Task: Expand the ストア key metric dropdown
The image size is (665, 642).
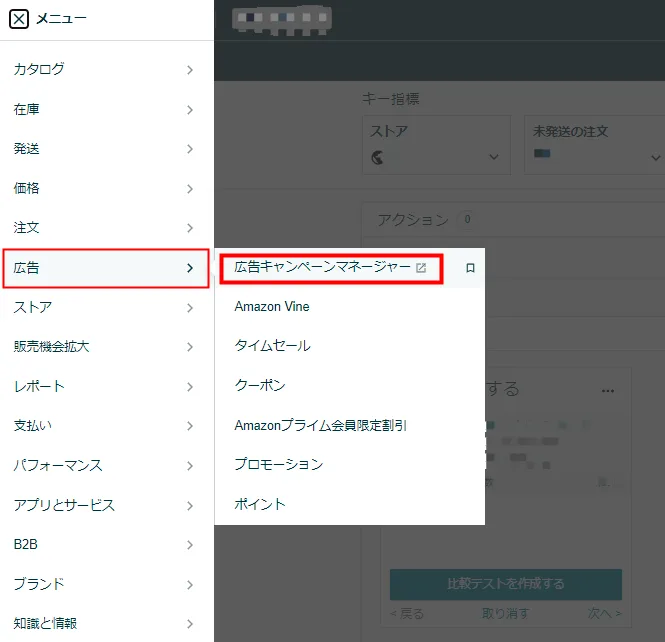Action: coord(494,157)
